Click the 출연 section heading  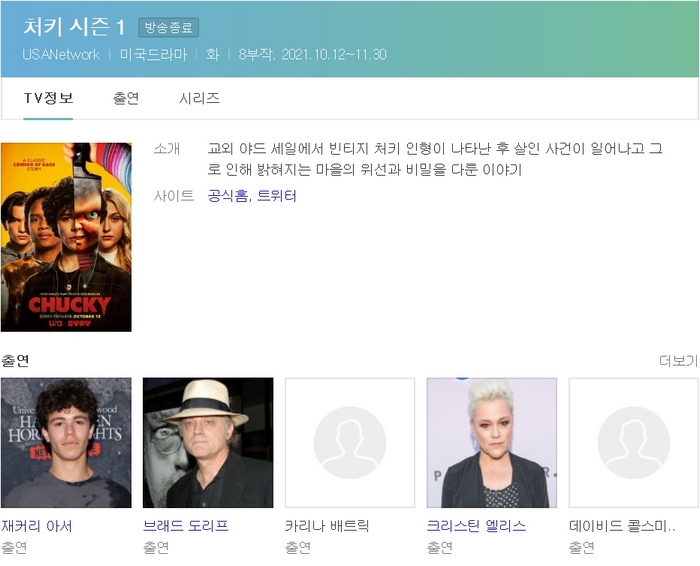pyautogui.click(x=15, y=361)
